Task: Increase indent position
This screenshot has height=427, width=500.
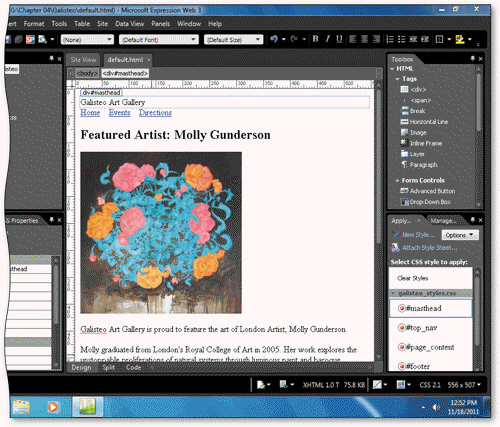Action: (425, 39)
